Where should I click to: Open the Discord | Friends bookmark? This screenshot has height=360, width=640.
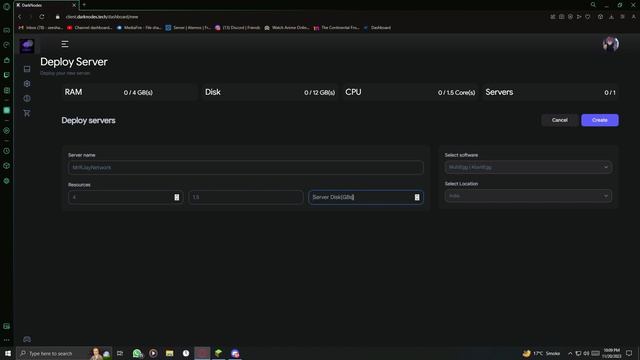pos(238,28)
